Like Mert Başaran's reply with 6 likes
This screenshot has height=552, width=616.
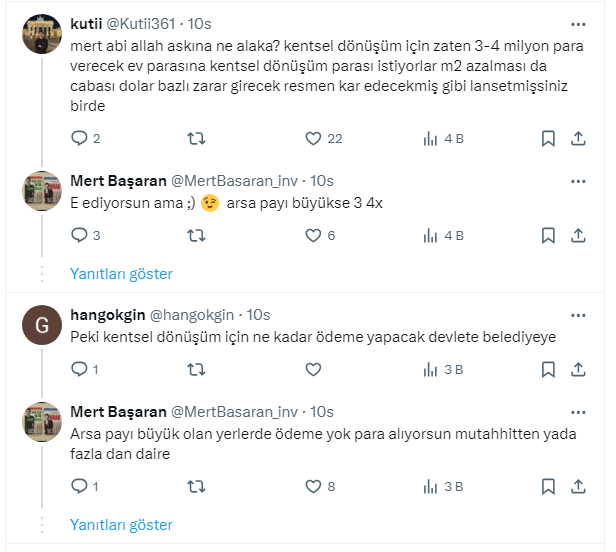[x=313, y=236]
